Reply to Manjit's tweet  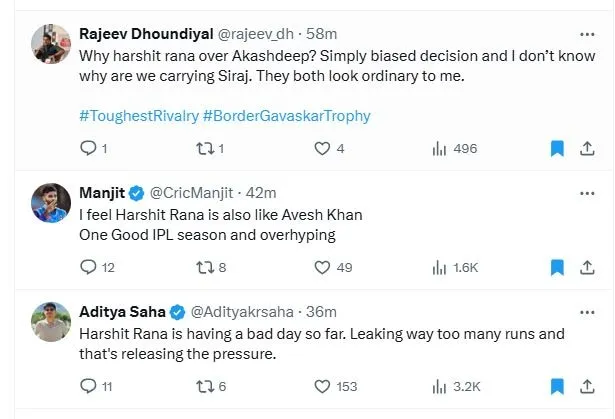click(x=88, y=267)
